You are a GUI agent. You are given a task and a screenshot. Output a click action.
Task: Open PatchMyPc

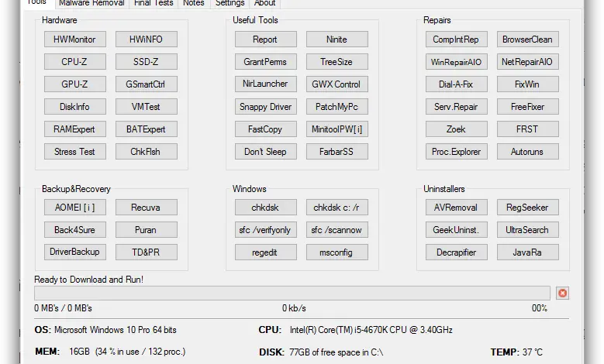point(337,107)
